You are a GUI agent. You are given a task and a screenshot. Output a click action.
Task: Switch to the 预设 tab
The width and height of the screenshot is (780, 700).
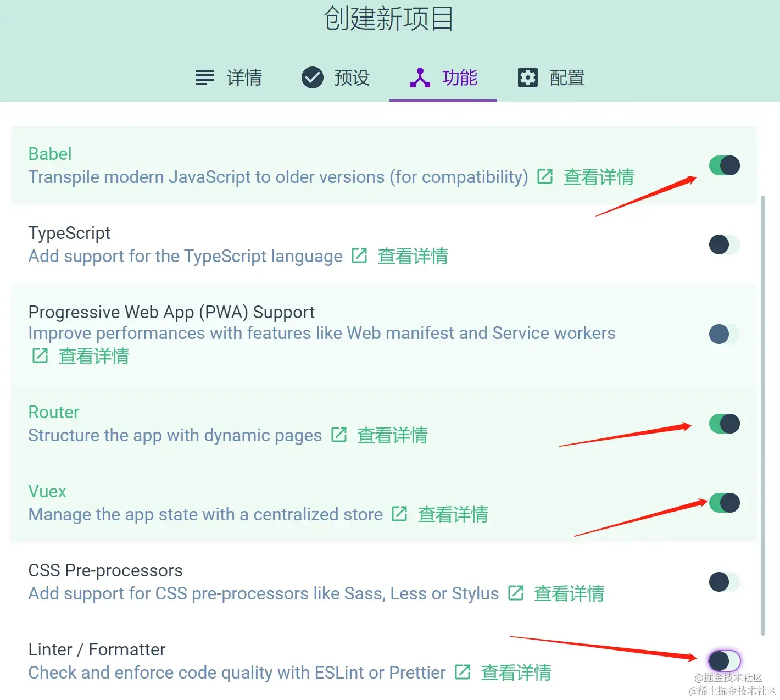336,77
